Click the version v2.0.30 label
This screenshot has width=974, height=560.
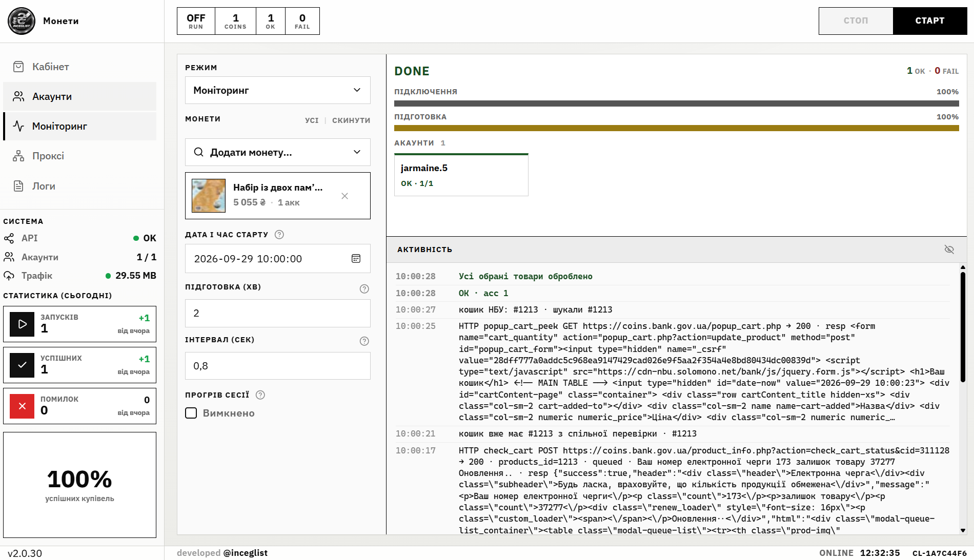click(25, 553)
